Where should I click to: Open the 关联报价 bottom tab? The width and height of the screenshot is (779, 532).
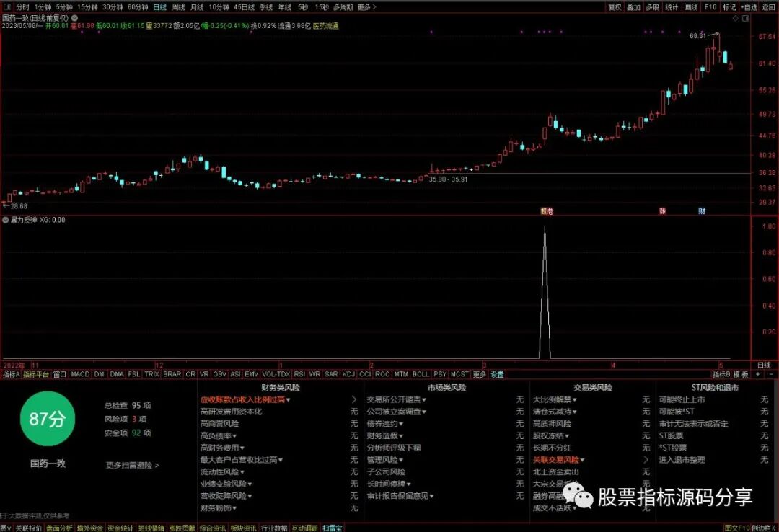point(28,528)
